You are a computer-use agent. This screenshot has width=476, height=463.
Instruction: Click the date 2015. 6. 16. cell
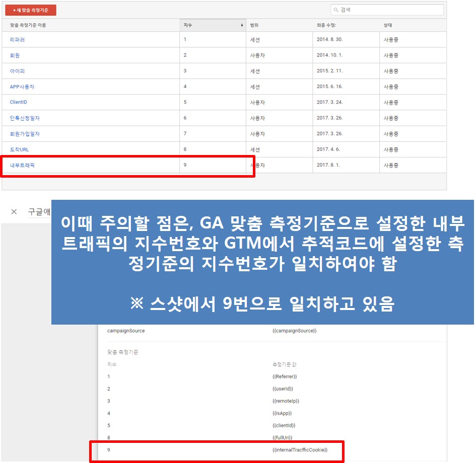[x=330, y=87]
